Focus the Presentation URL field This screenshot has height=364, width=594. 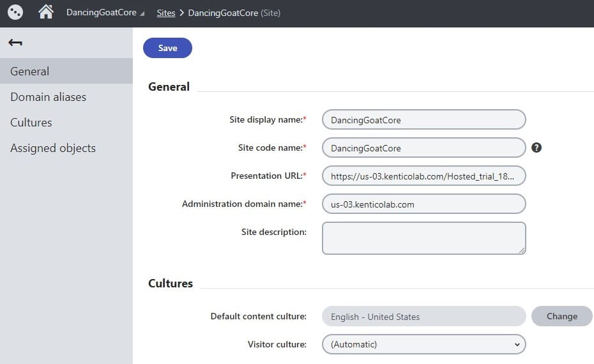pos(423,176)
